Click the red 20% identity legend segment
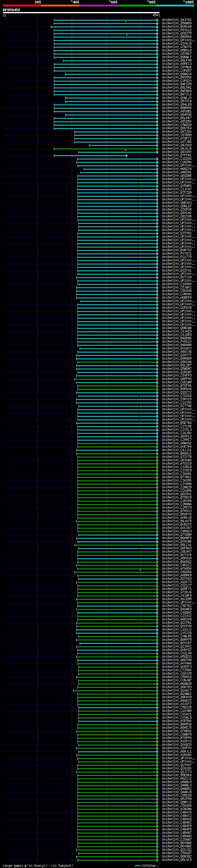The width and height of the screenshot is (197, 868). (22, 6)
